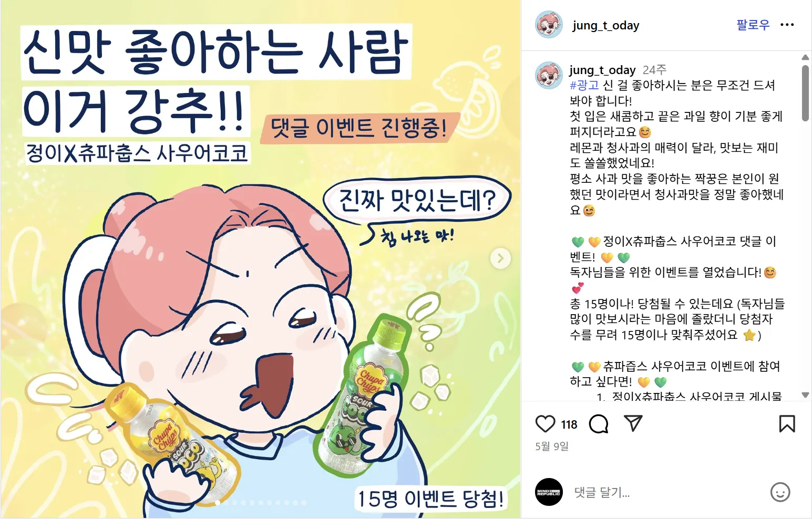Focus the 댓글 달기 comment field

pos(667,492)
